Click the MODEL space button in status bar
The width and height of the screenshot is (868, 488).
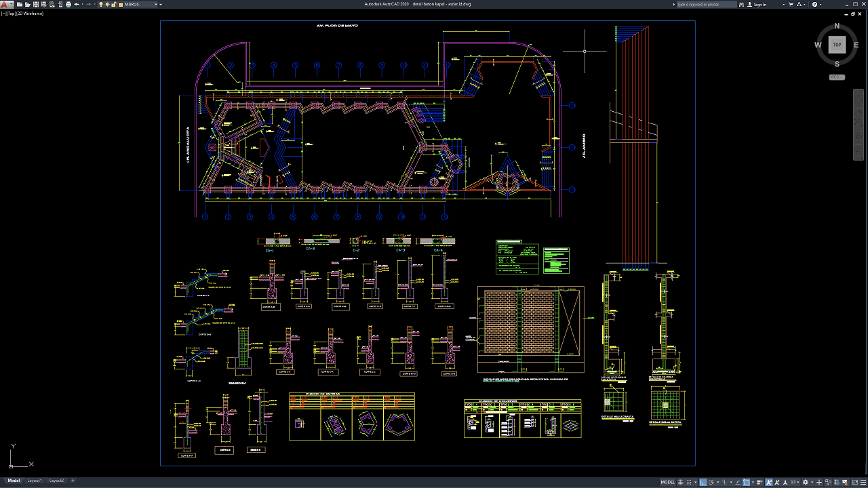tap(667, 482)
